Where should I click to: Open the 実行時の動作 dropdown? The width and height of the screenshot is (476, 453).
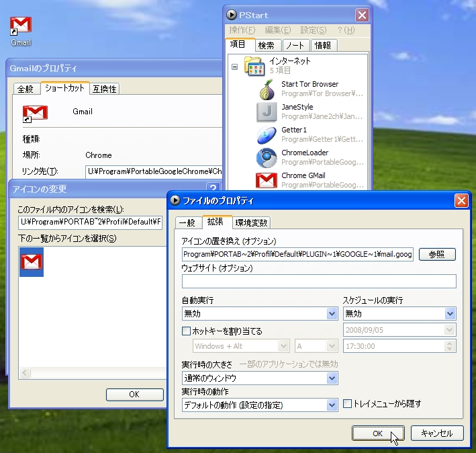(x=332, y=405)
